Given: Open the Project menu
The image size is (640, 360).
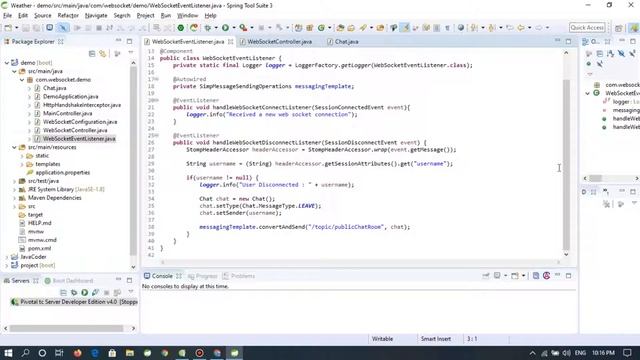Looking at the screenshot, I should [145, 16].
